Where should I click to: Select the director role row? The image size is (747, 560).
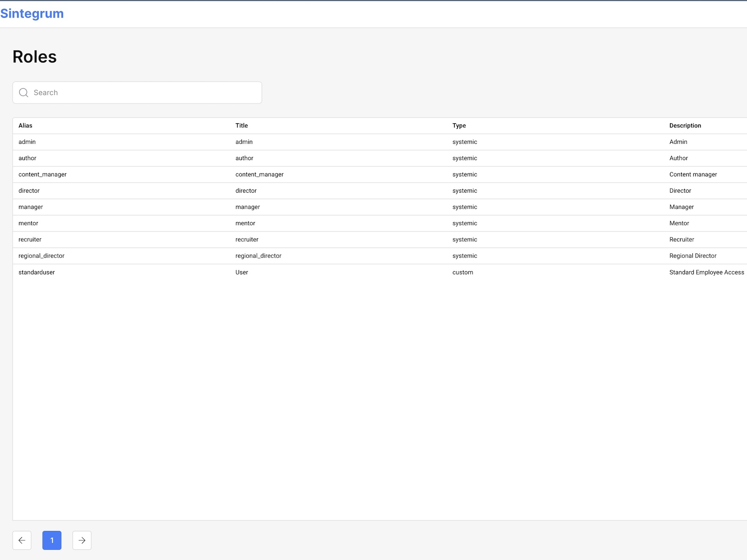(x=187, y=190)
